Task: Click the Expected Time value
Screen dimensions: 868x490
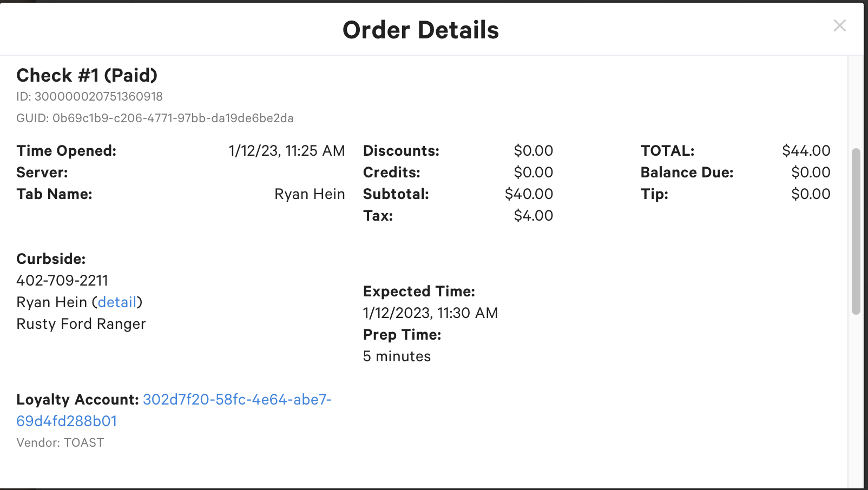Action: click(430, 313)
